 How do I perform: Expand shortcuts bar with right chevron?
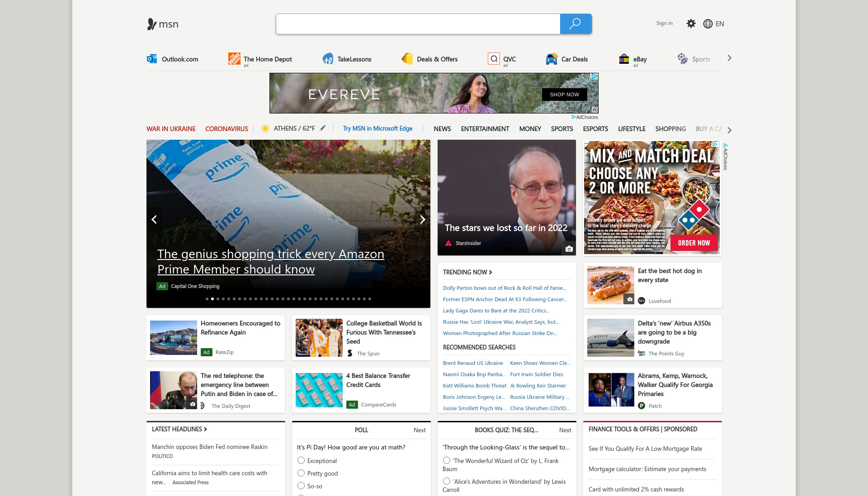(x=729, y=58)
